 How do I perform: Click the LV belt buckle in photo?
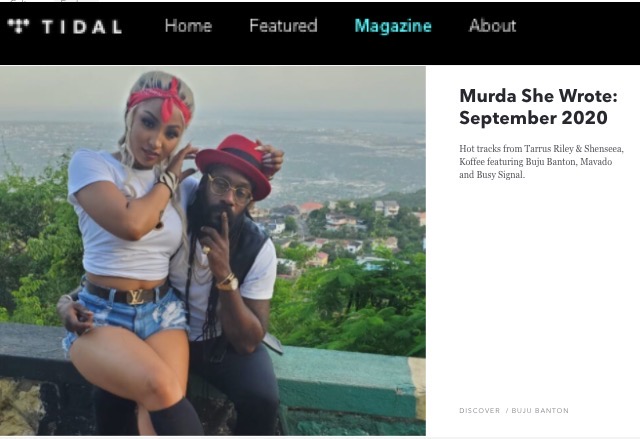pos(136,297)
